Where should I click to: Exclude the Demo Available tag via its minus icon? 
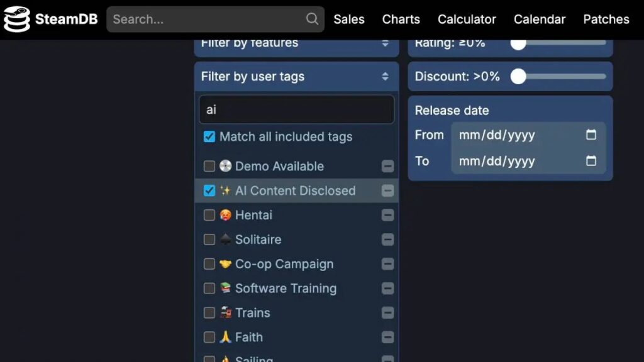tap(388, 166)
